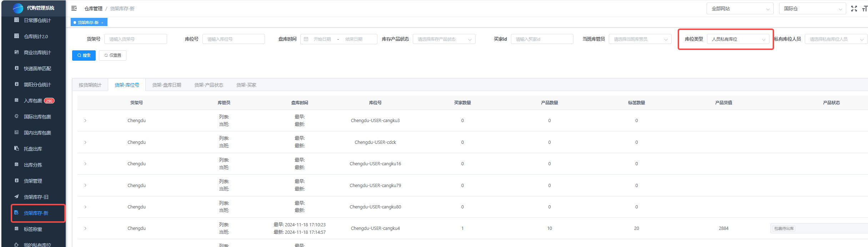Click the 货架号 input field

pyautogui.click(x=135, y=39)
